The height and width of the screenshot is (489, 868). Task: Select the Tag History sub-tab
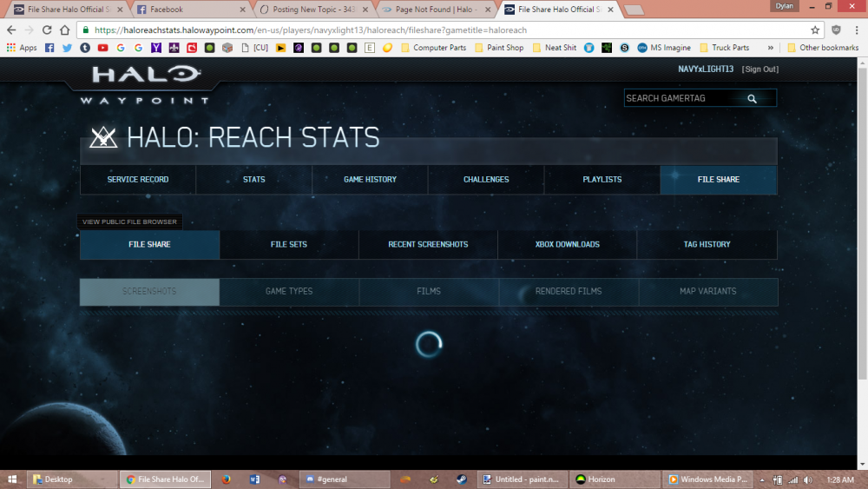[707, 244]
